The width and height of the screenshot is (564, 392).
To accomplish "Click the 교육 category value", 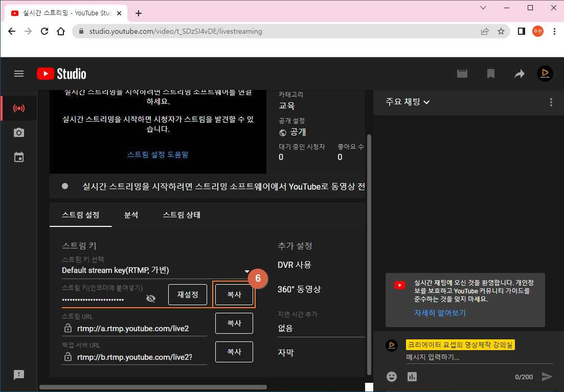I will click(x=287, y=106).
